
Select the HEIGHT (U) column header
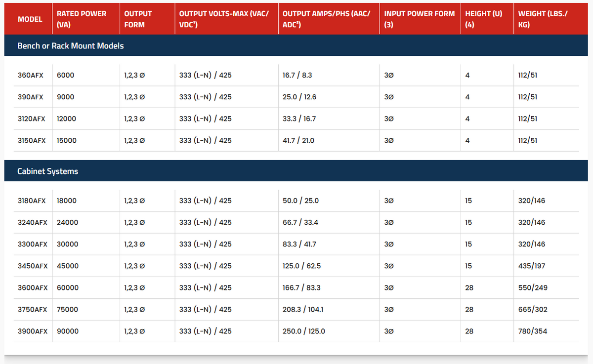point(483,19)
